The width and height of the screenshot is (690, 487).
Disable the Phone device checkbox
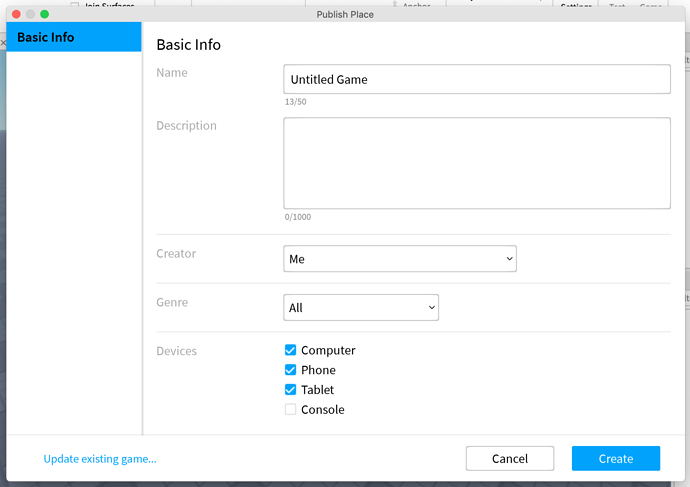(291, 370)
